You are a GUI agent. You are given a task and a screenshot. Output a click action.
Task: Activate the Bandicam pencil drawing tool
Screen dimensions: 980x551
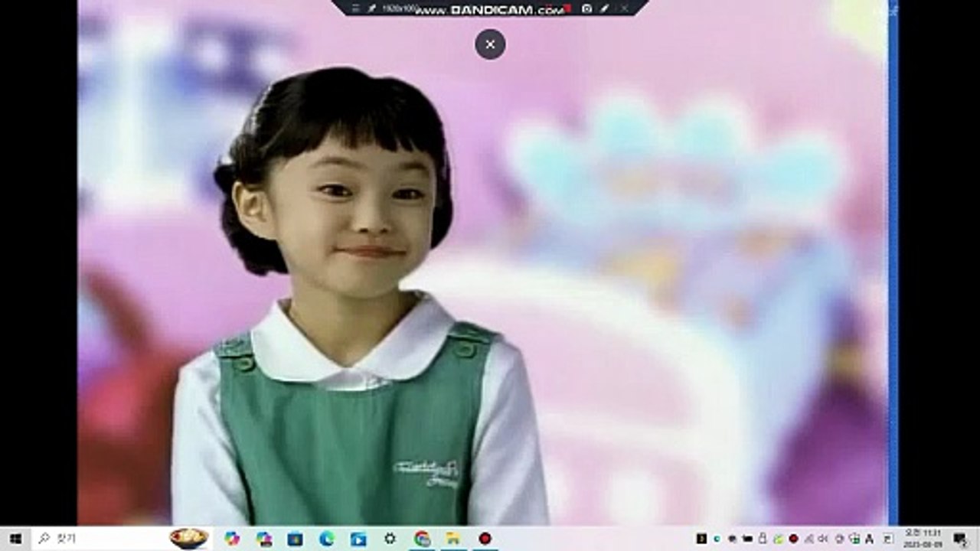pos(604,8)
